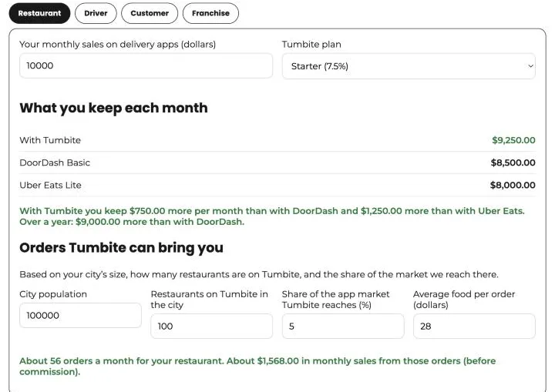
Task: Click the Average food per order label
Action: [464, 300]
